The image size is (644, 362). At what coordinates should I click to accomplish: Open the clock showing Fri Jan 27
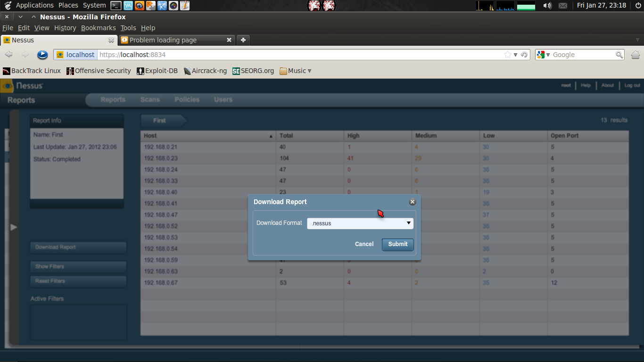602,5
